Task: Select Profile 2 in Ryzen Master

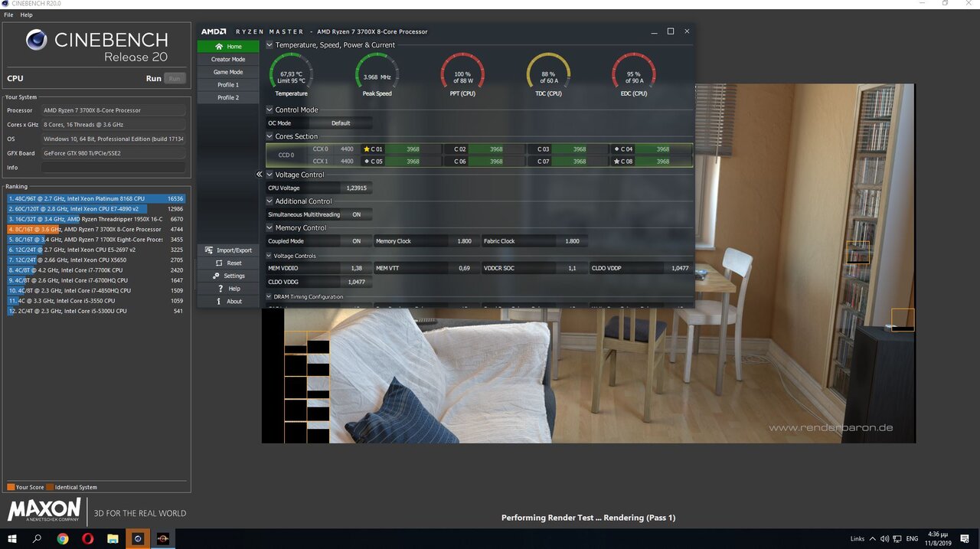Action: 228,98
